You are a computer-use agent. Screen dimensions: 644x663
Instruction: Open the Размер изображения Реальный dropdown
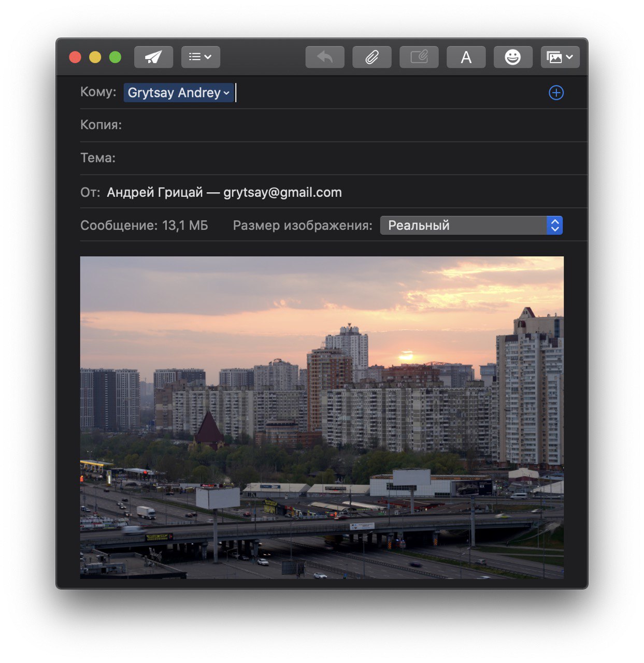(471, 225)
